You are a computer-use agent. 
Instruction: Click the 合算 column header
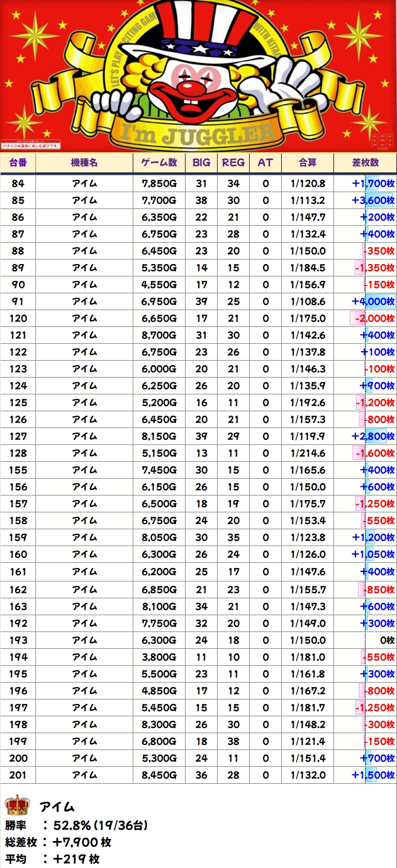click(x=307, y=162)
